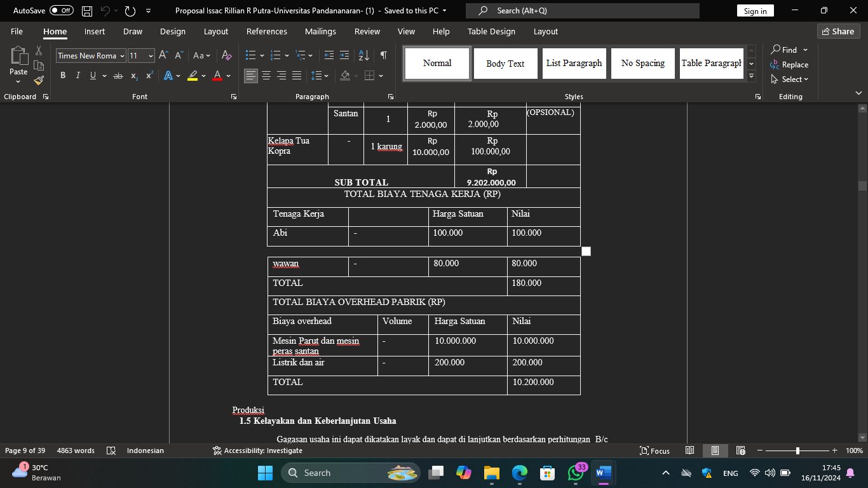This screenshot has height=488, width=868.
Task: Center align the paragraph
Action: (x=266, y=76)
